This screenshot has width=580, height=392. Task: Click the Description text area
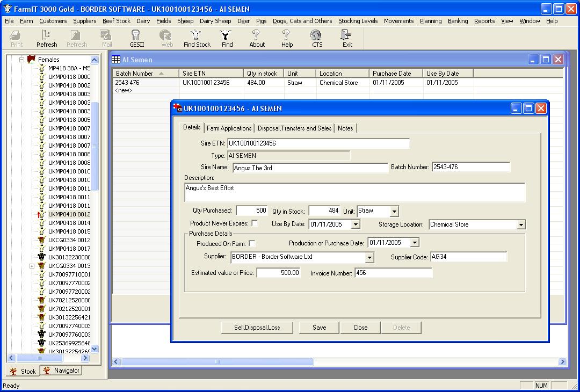[x=354, y=192]
